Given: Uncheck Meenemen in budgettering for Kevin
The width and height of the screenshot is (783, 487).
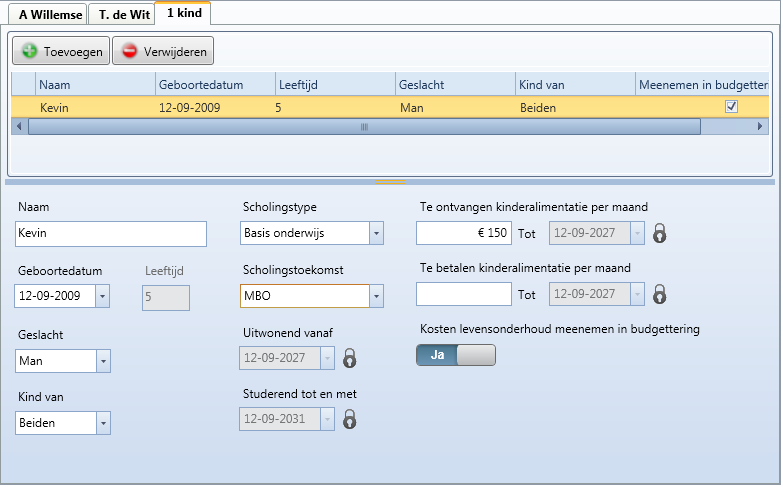Looking at the screenshot, I should click(731, 106).
